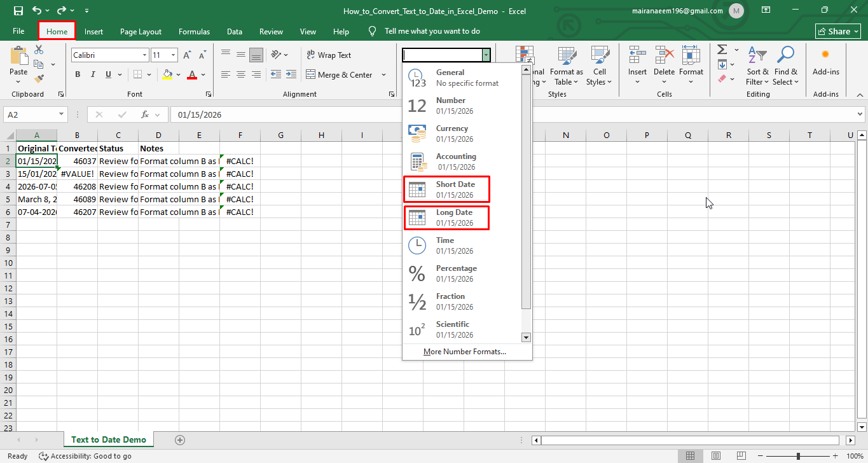Open the font color dropdown arrow

coord(203,74)
